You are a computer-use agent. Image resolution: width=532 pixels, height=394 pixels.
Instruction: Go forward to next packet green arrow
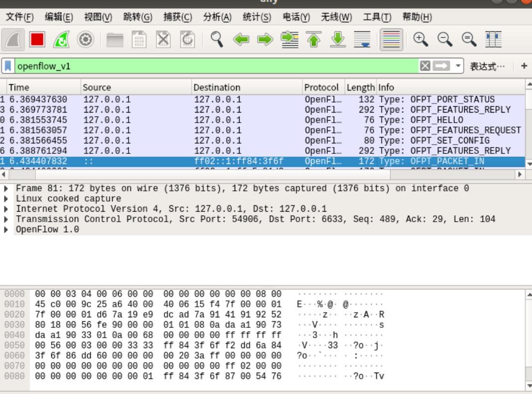pos(265,40)
